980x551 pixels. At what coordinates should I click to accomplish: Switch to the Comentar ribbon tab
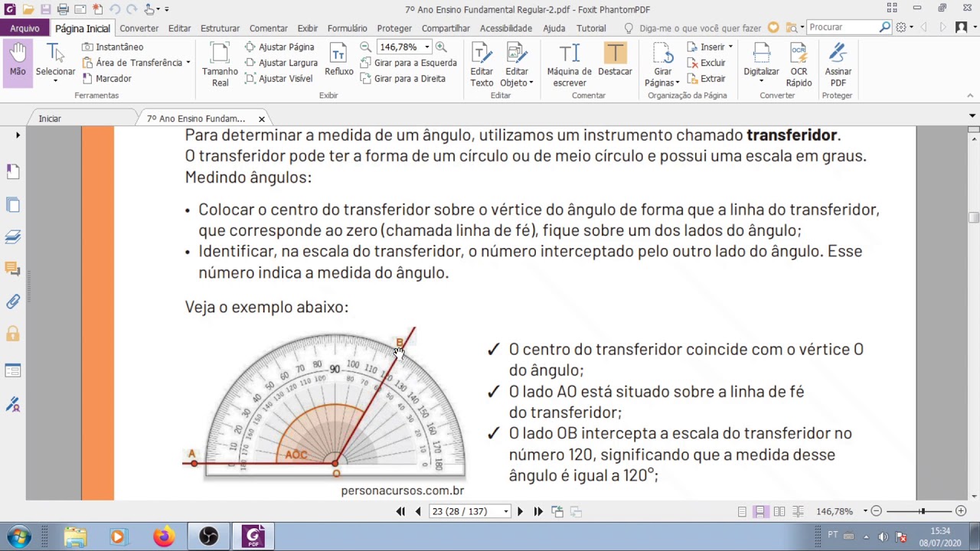point(268,28)
